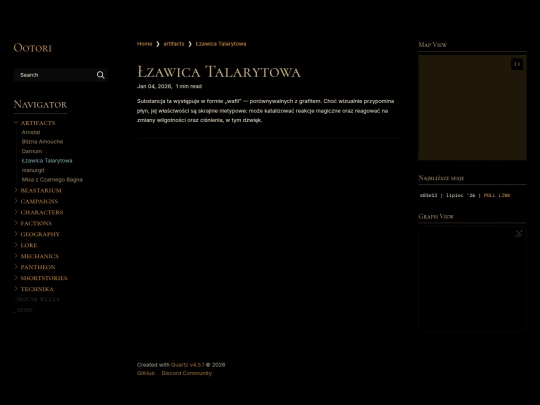This screenshot has width=540, height=405.
Task: Expand the Technika folder chevron
Action: coord(16,289)
